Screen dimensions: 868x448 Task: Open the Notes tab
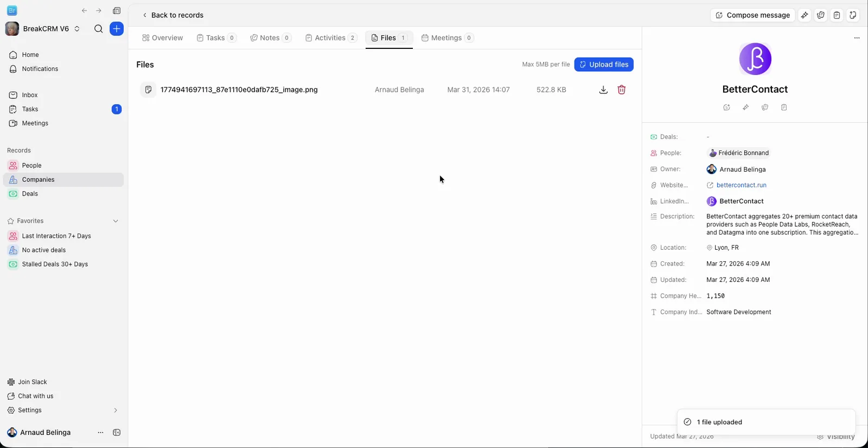coord(271,38)
